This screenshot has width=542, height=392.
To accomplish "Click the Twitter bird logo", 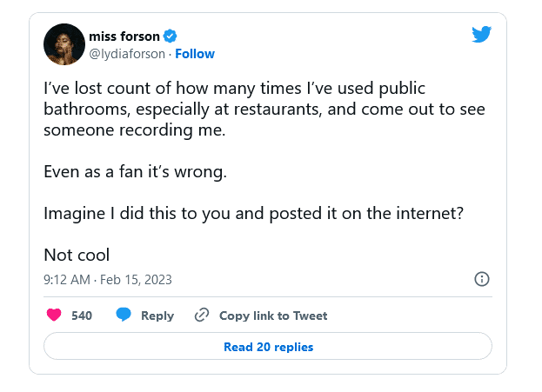I will pyautogui.click(x=481, y=35).
